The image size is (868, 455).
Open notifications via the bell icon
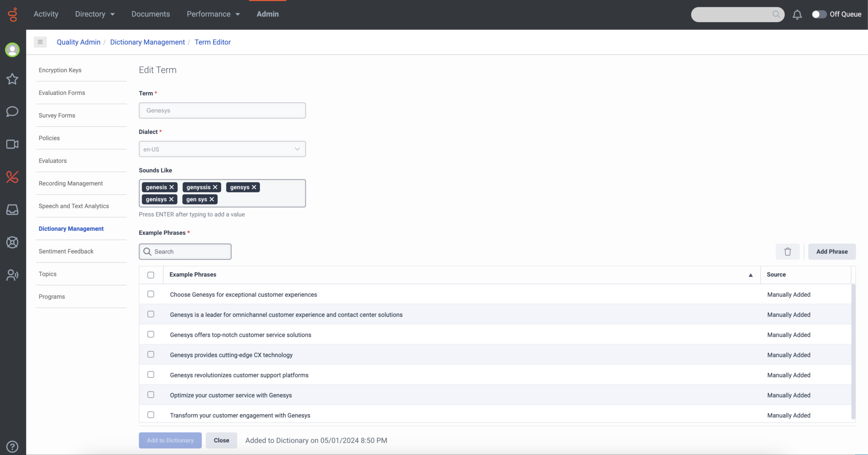click(797, 14)
